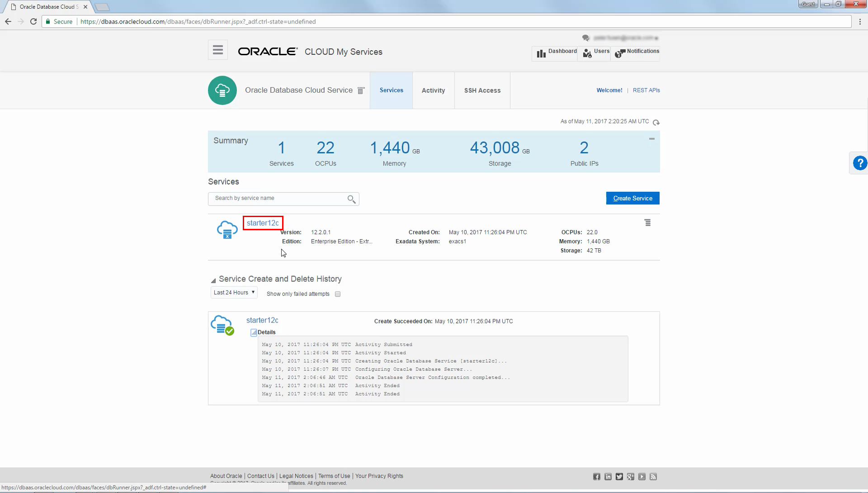Click the Oracle logo
This screenshot has height=493, width=868.
click(x=268, y=52)
